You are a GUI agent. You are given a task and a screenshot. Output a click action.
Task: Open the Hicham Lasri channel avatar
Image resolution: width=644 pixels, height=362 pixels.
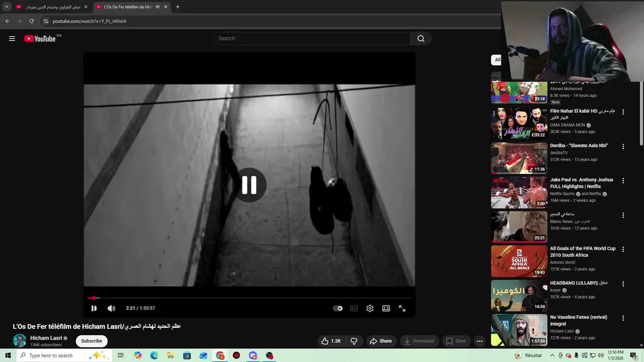(20, 340)
